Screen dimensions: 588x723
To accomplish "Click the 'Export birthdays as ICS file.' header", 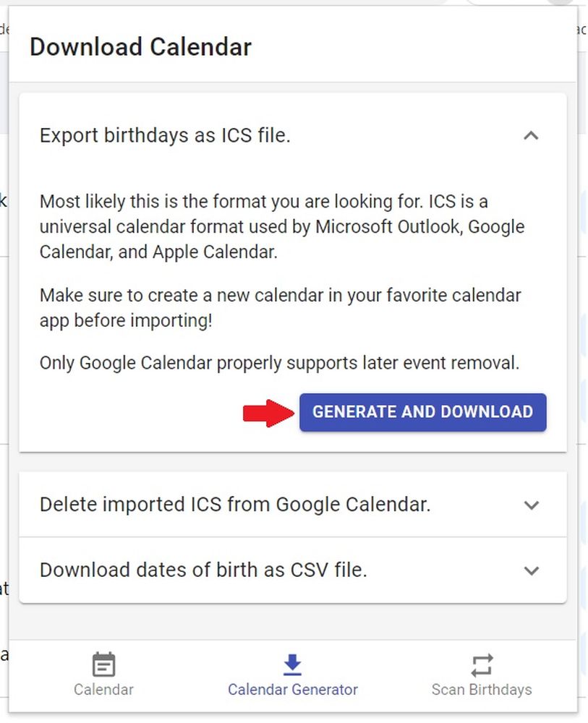I will click(165, 135).
